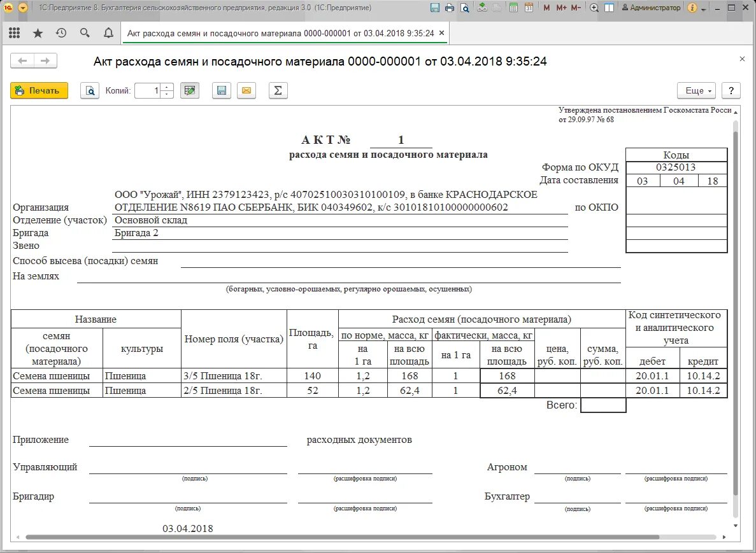Select the Акт расхода семян tab
Screen dimensions: 756x553
[281, 33]
